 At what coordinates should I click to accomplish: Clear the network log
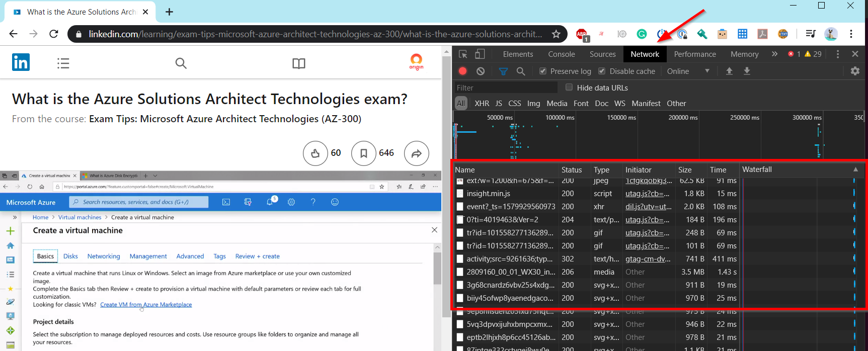pyautogui.click(x=481, y=71)
